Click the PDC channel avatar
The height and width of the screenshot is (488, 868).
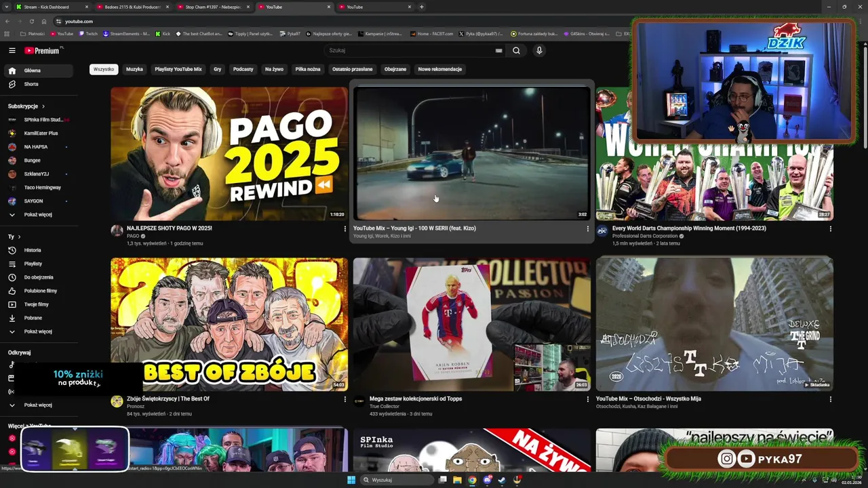[602, 231]
